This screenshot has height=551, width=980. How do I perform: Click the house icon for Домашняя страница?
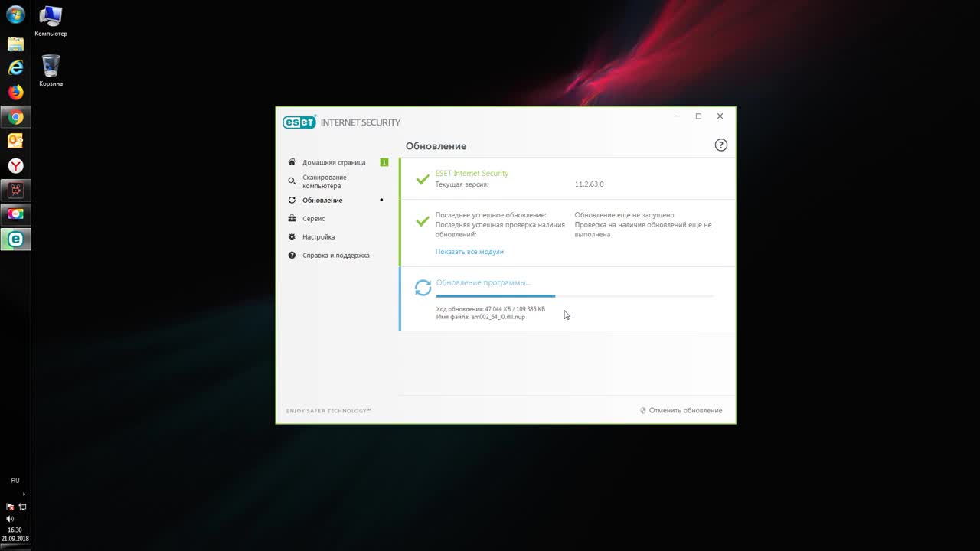click(x=292, y=162)
